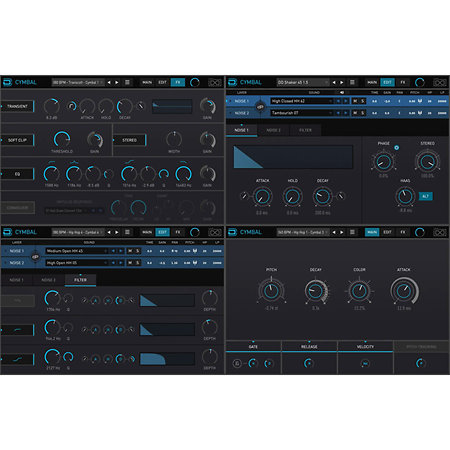The image size is (450, 450).
Task: Click the COLOR knob in bottom-right window
Action: (359, 291)
